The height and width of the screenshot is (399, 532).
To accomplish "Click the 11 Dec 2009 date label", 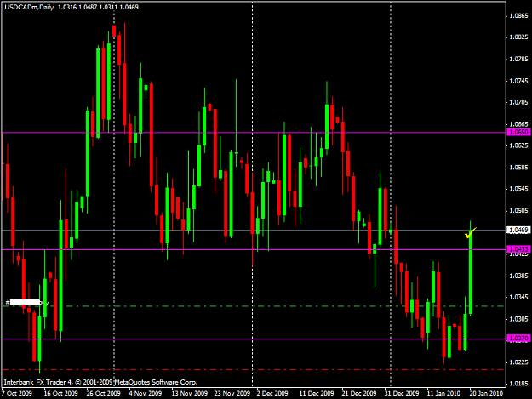I will click(x=317, y=393).
